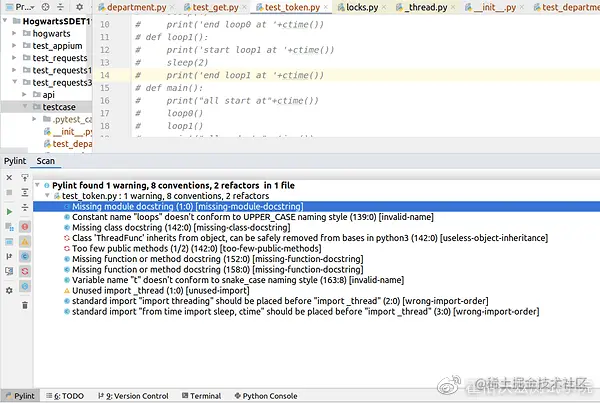Toggle red error severity filter
Screen dimensions: 600x403
[25, 227]
